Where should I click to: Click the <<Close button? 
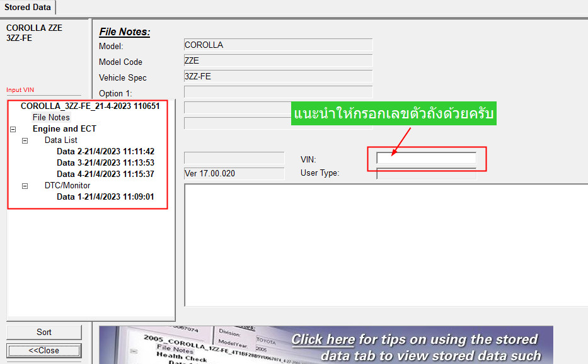point(44,351)
